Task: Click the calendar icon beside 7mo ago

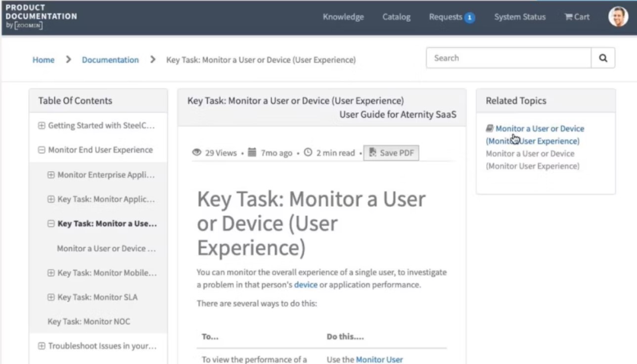Action: click(252, 153)
